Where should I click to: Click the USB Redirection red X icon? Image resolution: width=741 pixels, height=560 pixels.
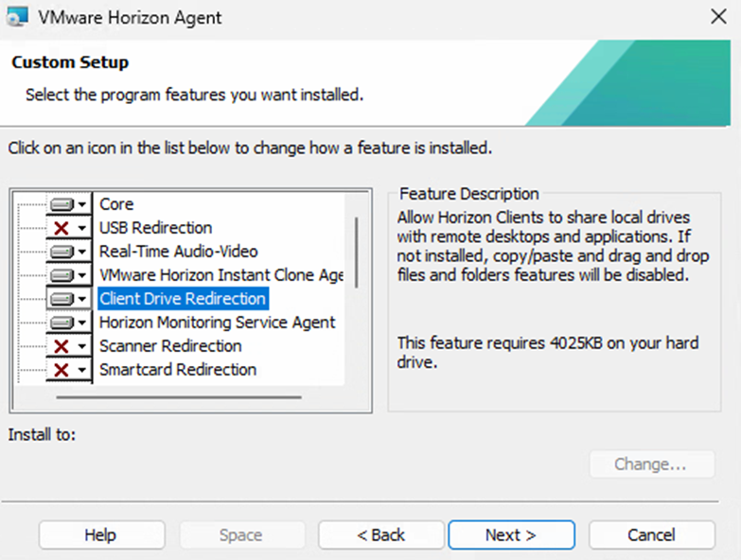point(62,228)
